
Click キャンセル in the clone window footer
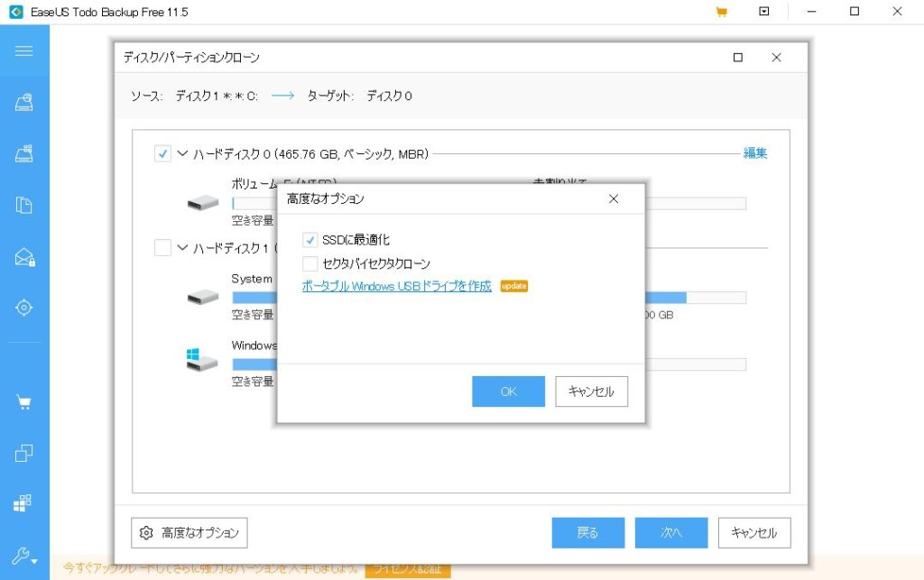(754, 533)
